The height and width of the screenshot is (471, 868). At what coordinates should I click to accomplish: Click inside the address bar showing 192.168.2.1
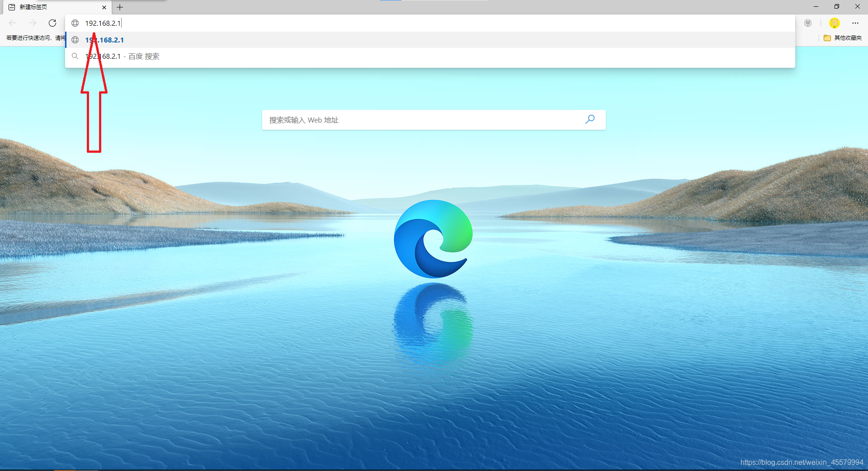click(430, 23)
